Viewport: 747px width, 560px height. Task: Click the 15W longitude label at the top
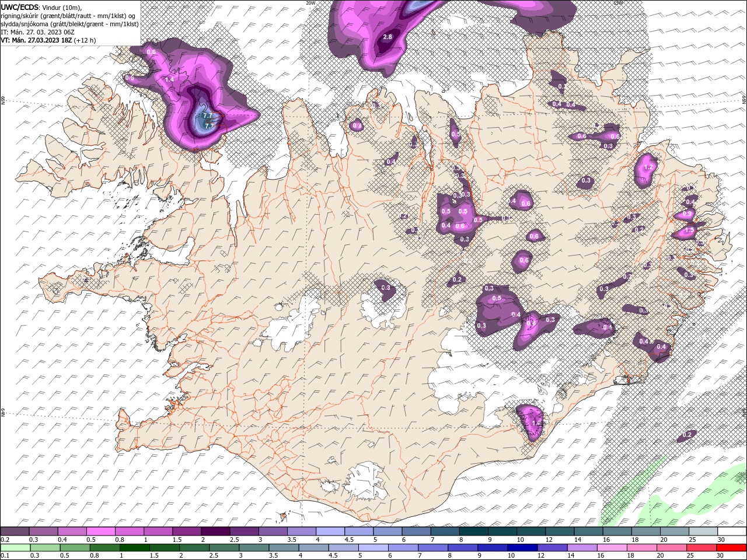(x=618, y=2)
